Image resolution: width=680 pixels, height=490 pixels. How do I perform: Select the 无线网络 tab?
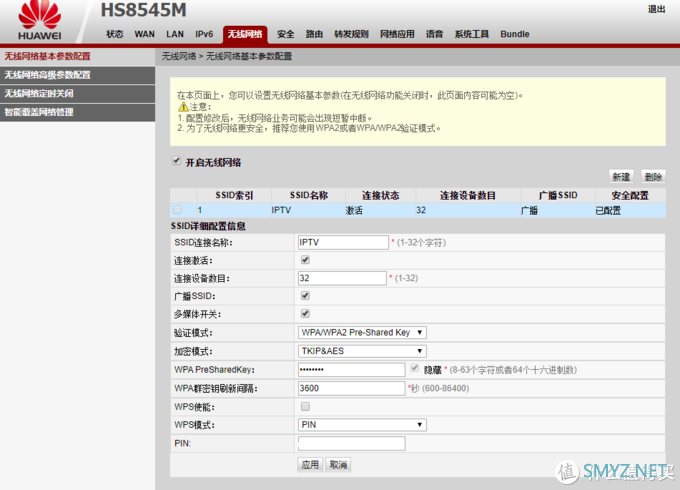[245, 34]
